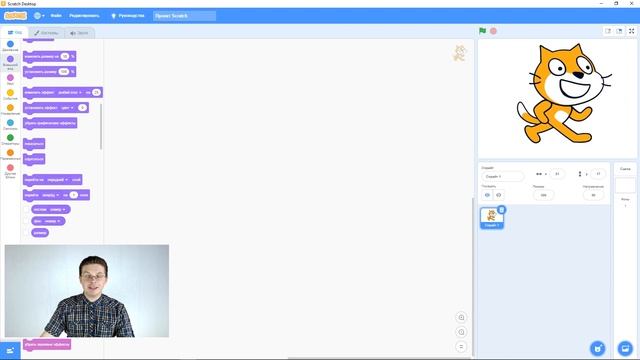Click the 0 value in set effect block
This screenshot has height=360, width=640.
tap(82, 108)
